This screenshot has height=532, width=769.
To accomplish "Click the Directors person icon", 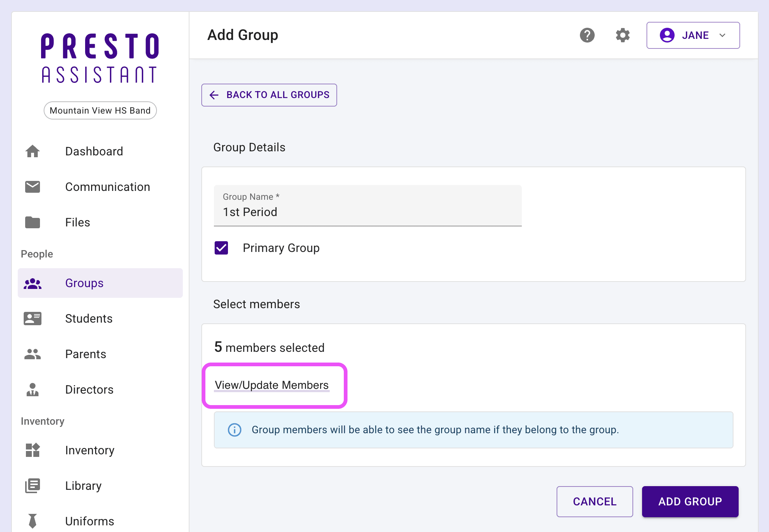I will click(33, 390).
